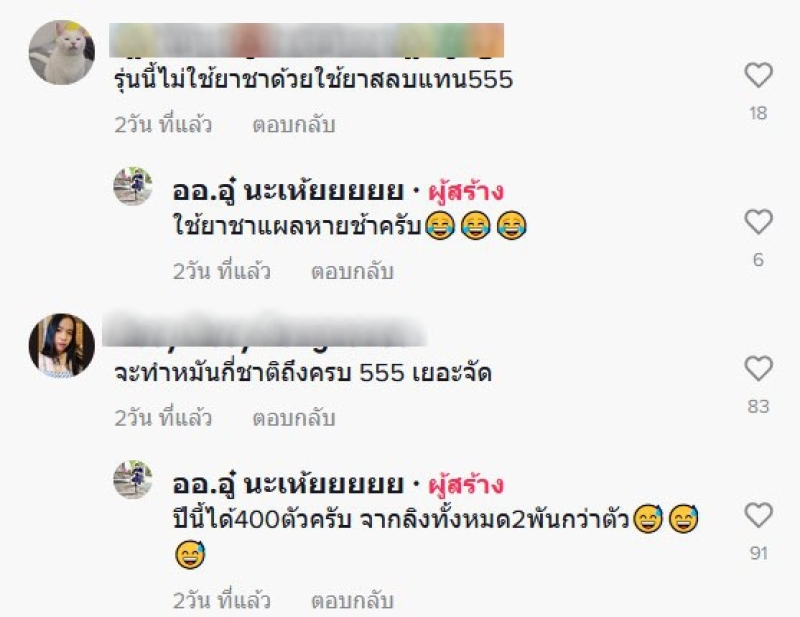Select reply text ปีนี้ได้400ตัวครับ

(262, 519)
